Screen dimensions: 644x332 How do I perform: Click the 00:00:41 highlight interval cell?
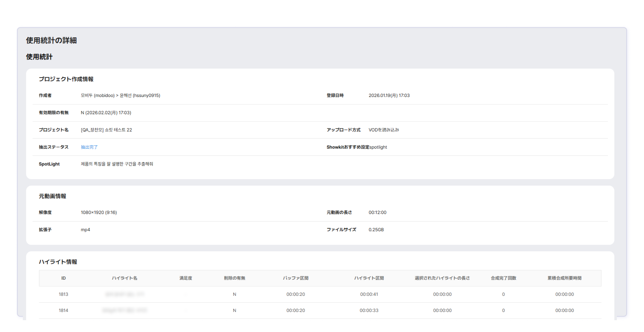coord(369,294)
